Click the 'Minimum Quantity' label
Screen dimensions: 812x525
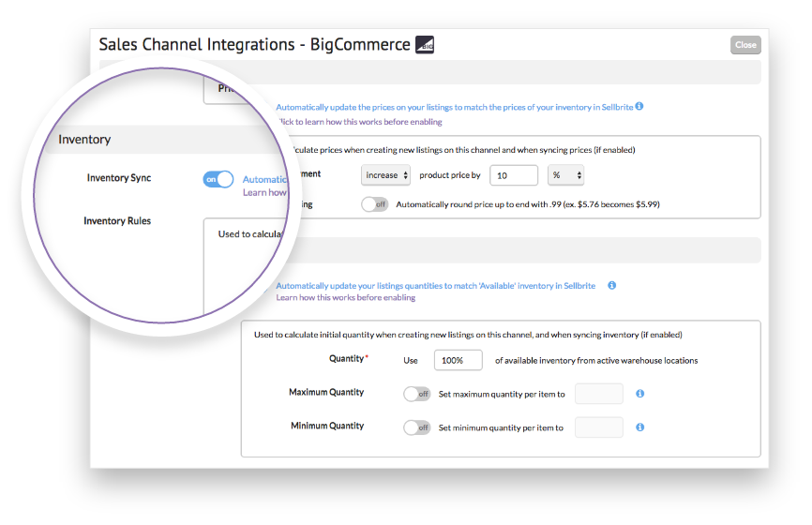(327, 426)
